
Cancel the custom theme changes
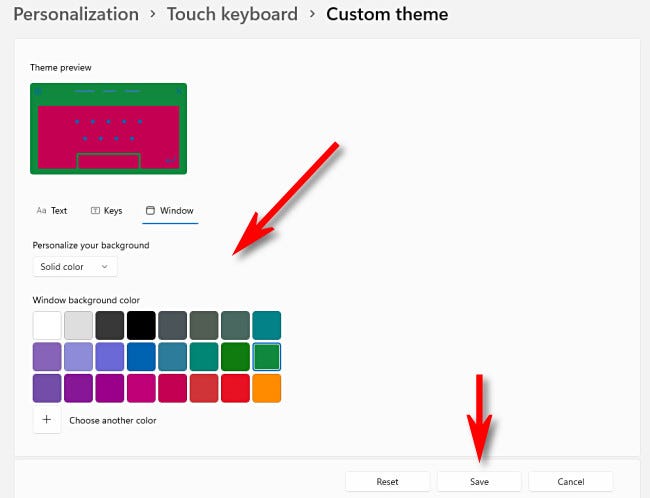570,481
